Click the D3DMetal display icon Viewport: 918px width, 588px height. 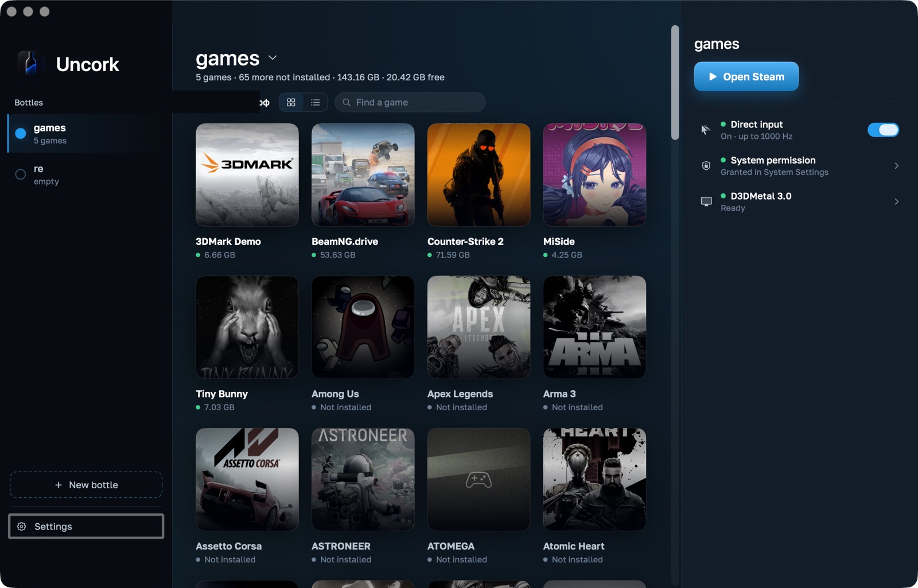click(706, 201)
